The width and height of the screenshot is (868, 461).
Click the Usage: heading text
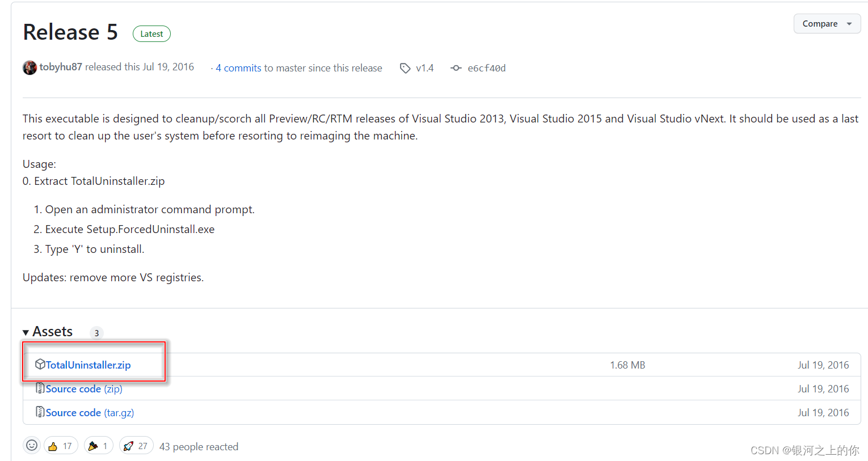39,164
